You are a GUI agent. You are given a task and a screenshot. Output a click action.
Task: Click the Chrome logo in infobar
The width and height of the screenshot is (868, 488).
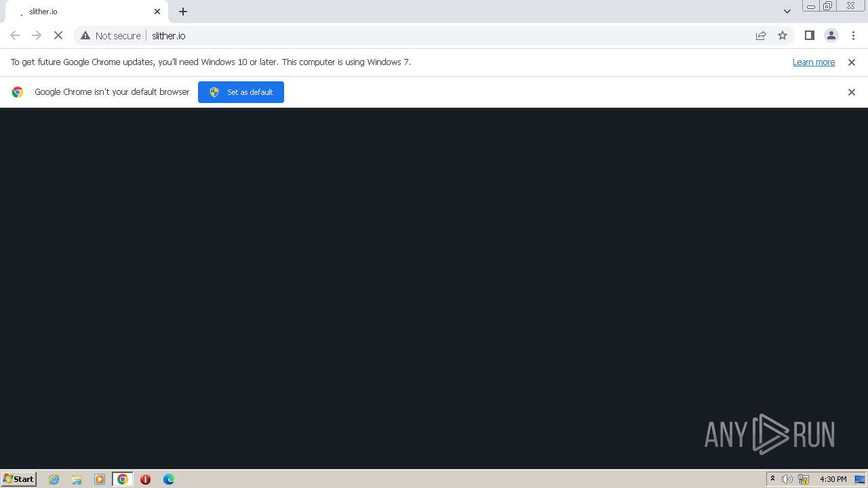[x=18, y=92]
